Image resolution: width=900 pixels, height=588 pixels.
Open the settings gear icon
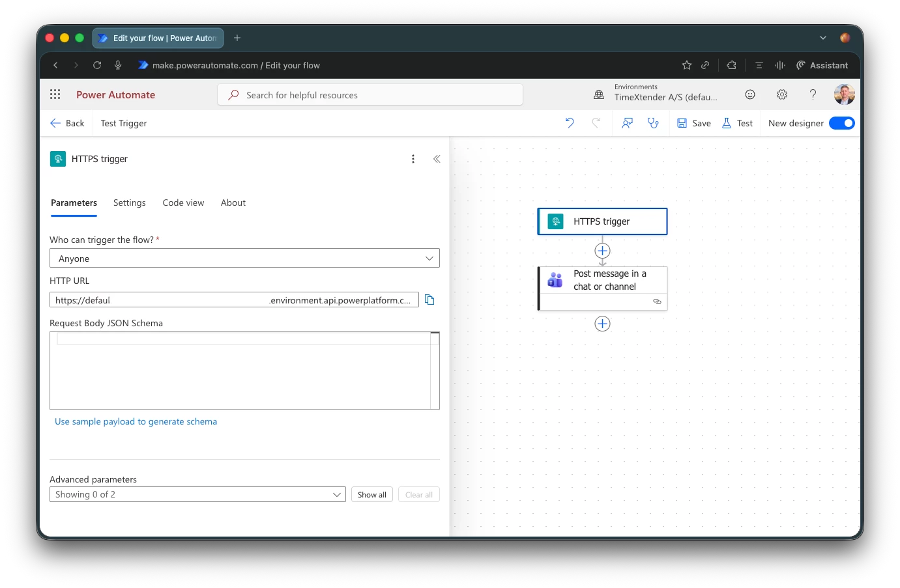coord(782,94)
